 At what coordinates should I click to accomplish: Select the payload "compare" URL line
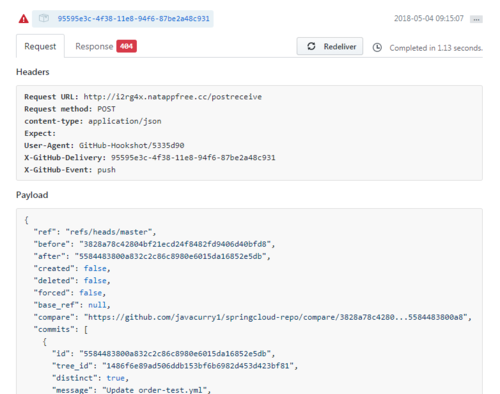(x=253, y=317)
